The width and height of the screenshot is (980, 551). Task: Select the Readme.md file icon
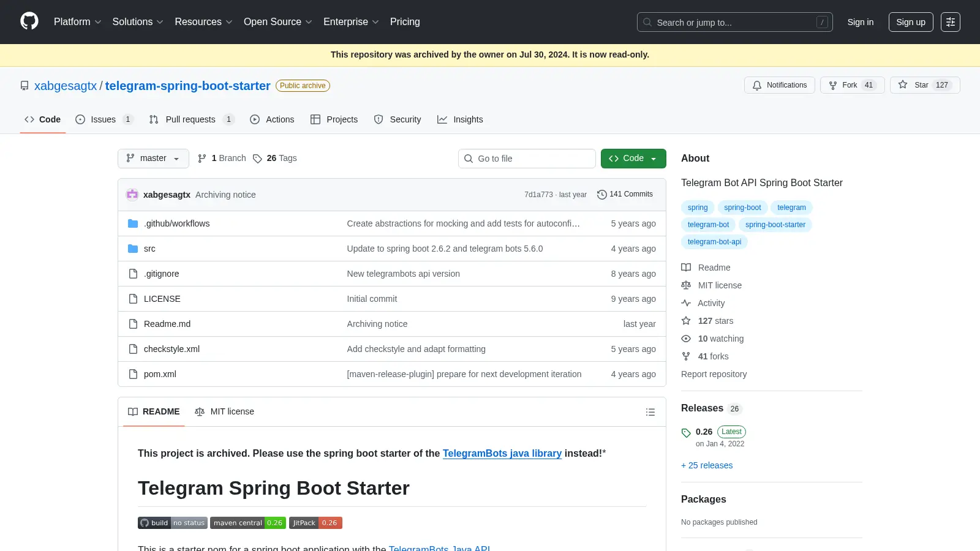tap(133, 324)
